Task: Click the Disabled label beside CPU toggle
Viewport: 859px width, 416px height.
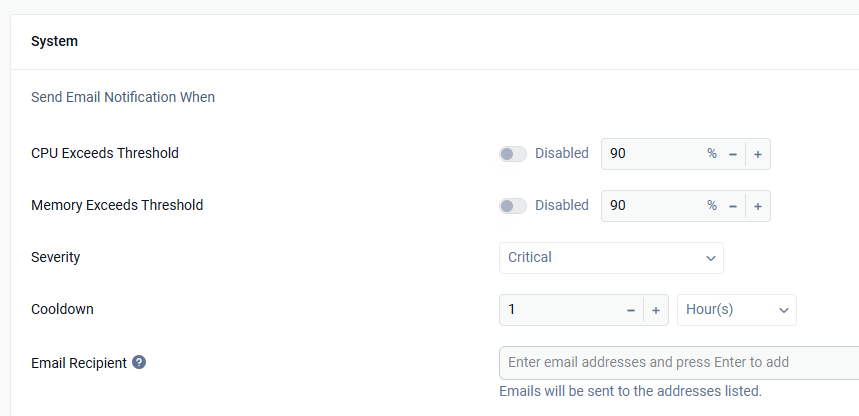Action: click(562, 153)
